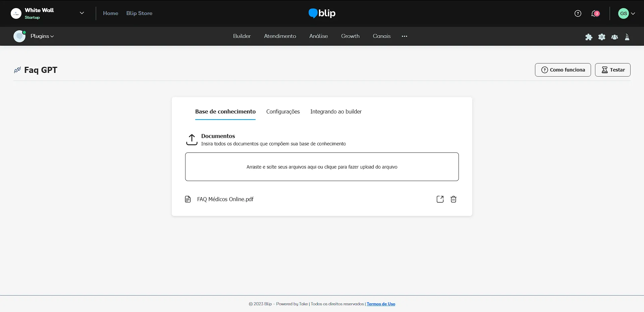Image resolution: width=644 pixels, height=312 pixels.
Task: Open the team members icon
Action: (x=614, y=37)
